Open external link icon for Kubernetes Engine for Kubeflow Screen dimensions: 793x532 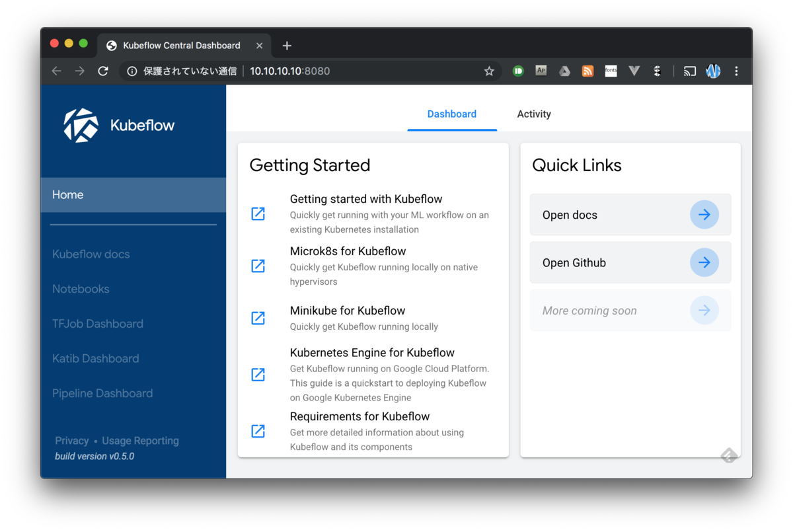(x=258, y=375)
